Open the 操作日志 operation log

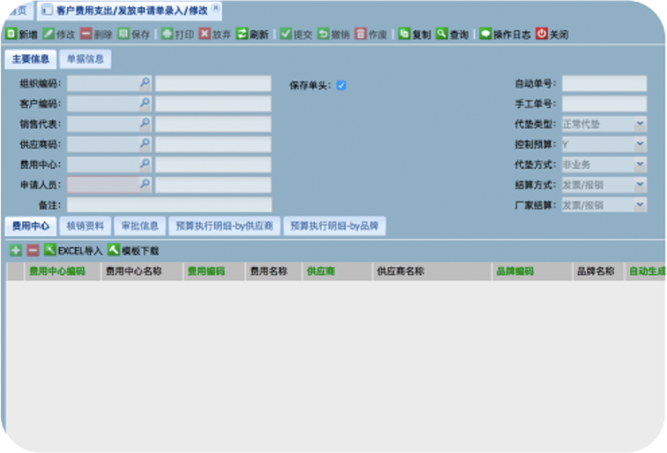pos(485,34)
